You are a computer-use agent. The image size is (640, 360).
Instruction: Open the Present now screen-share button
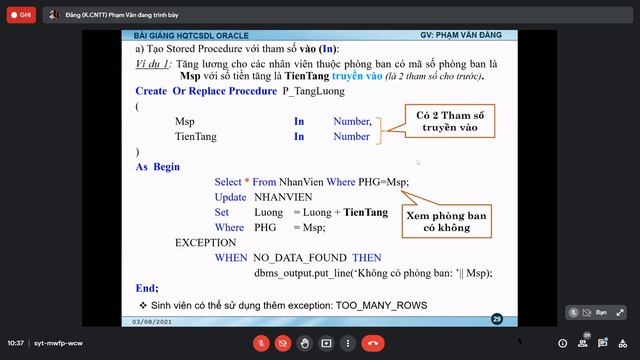point(326,343)
